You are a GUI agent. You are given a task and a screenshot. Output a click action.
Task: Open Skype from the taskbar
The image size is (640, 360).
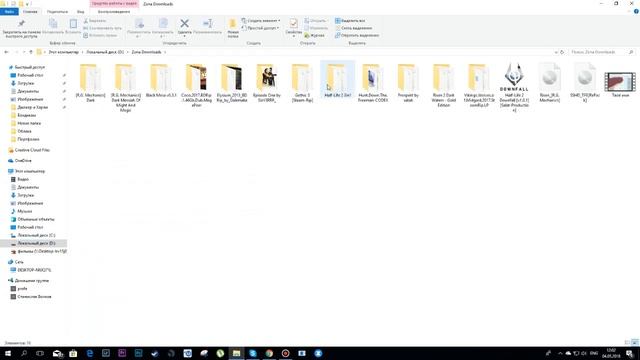pyautogui.click(x=253, y=353)
